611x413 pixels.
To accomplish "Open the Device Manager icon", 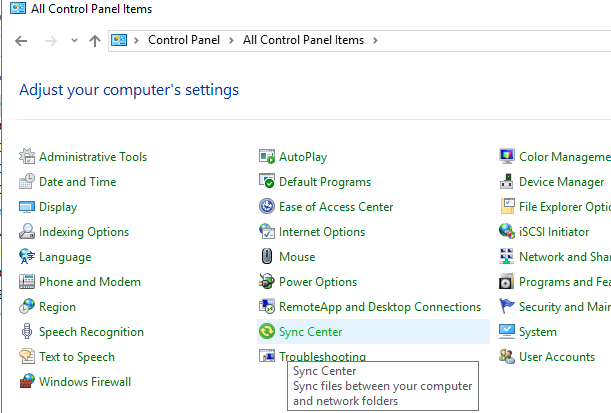I will [507, 182].
